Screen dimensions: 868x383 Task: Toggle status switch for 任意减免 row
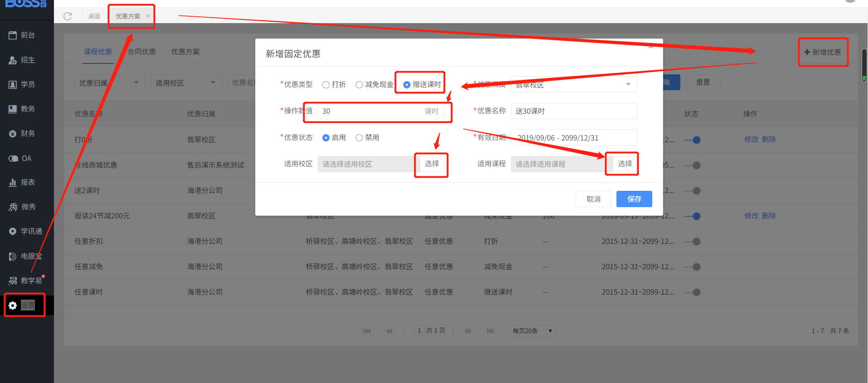tap(692, 267)
